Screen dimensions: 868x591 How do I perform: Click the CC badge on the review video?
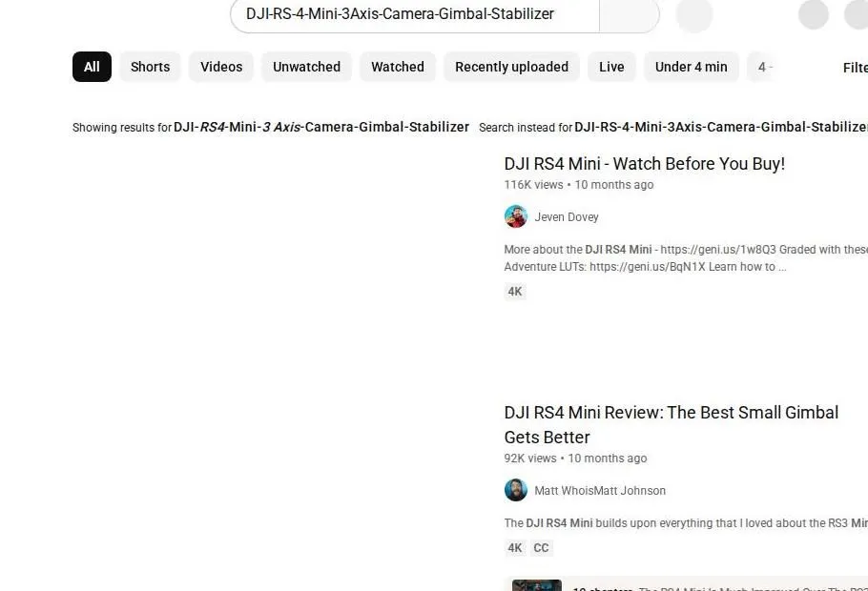point(541,547)
